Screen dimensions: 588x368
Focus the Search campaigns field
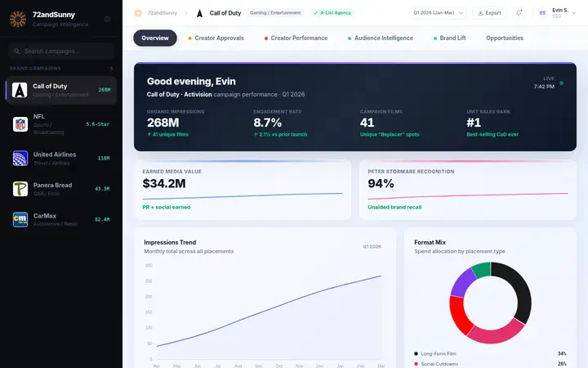coord(61,51)
